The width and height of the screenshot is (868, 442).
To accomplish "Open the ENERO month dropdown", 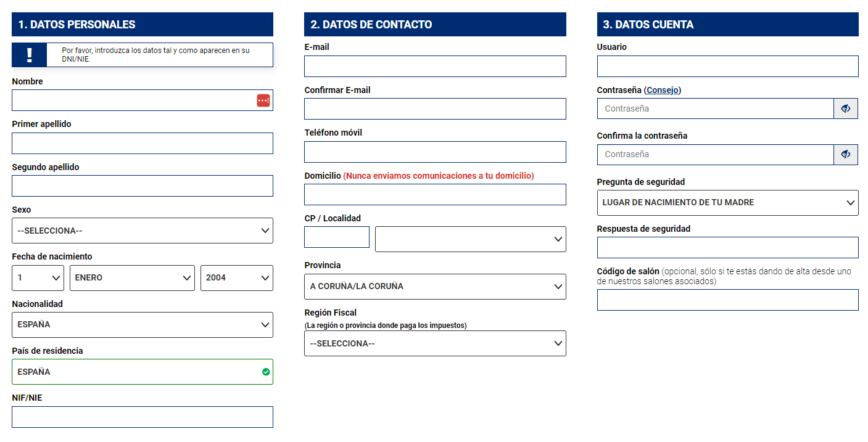I will pyautogui.click(x=132, y=277).
